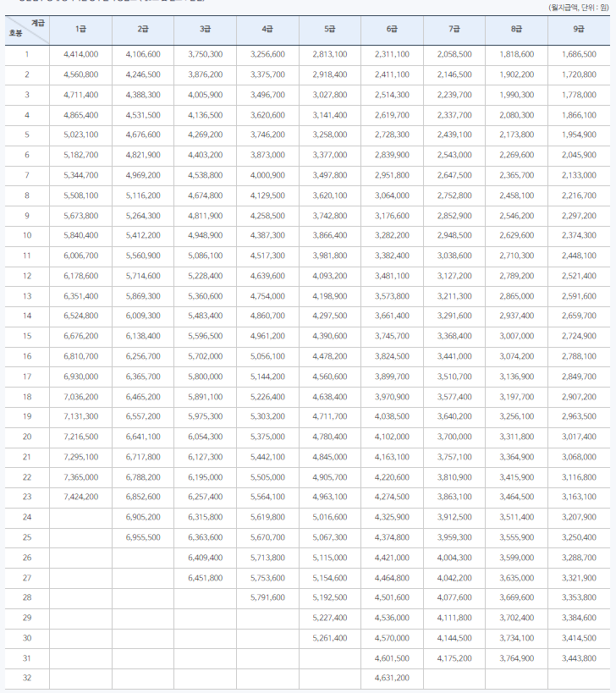Click row number 32 in the 호봉 column
The height and width of the screenshot is (693, 616).
click(x=27, y=678)
